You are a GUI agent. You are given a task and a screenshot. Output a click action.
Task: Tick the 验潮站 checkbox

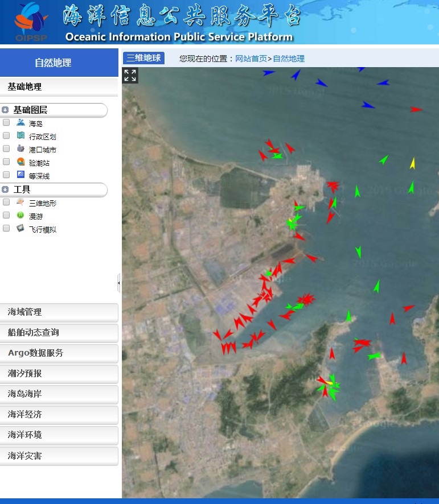click(6, 162)
